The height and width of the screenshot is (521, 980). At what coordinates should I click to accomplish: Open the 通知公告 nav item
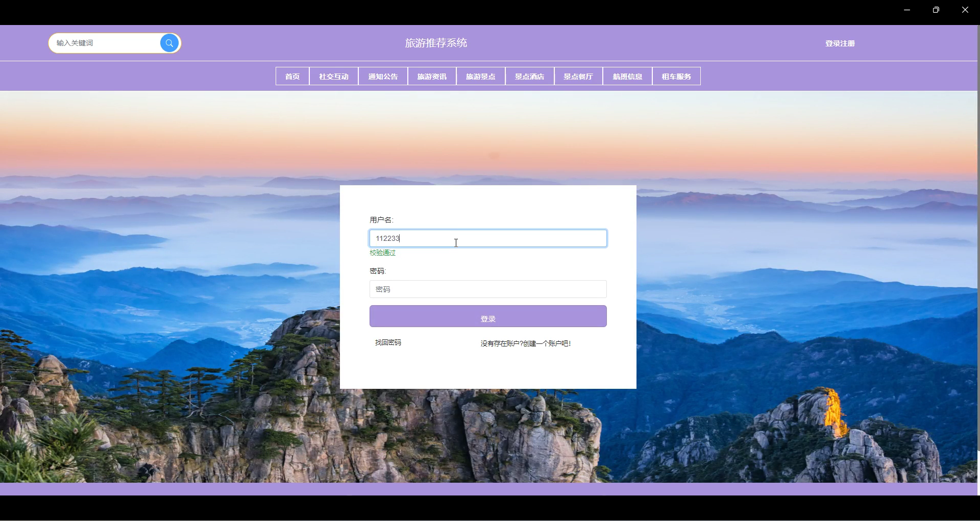[x=383, y=77]
